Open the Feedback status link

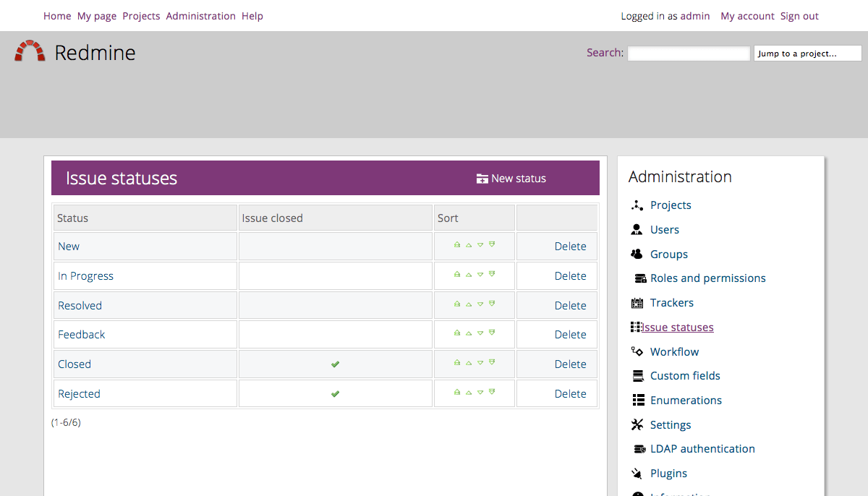82,335
